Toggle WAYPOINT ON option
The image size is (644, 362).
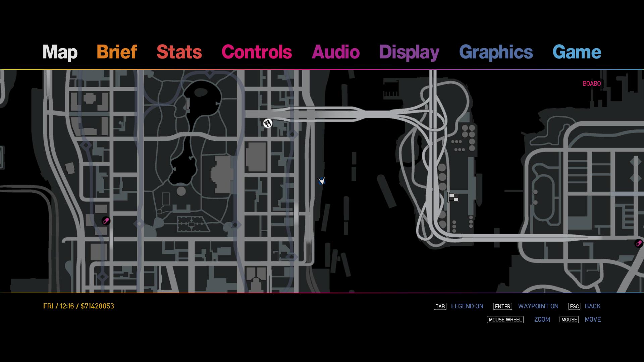coord(538,306)
